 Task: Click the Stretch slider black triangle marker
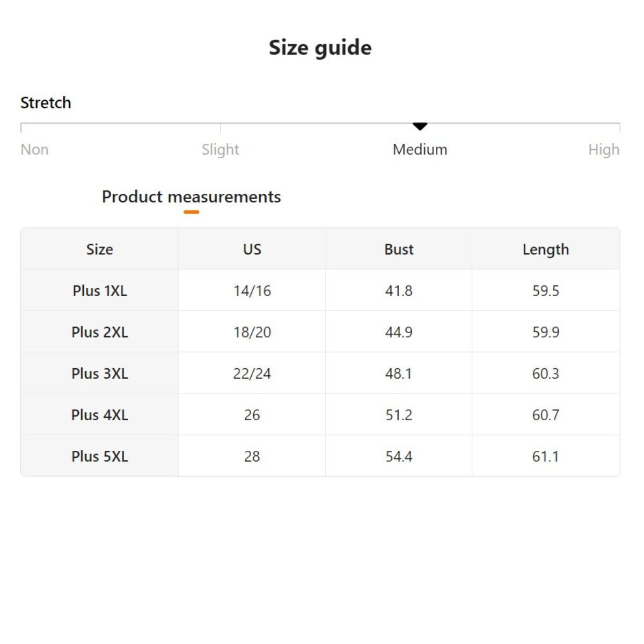pos(420,126)
